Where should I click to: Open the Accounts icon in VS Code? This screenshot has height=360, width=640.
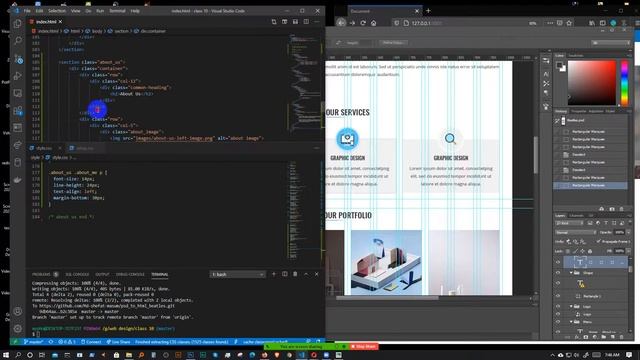pos(18,311)
